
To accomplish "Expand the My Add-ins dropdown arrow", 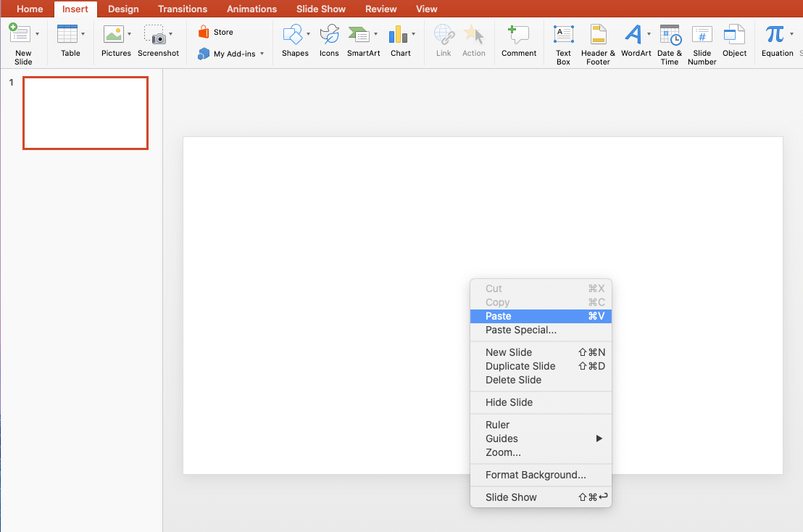I will [x=262, y=53].
